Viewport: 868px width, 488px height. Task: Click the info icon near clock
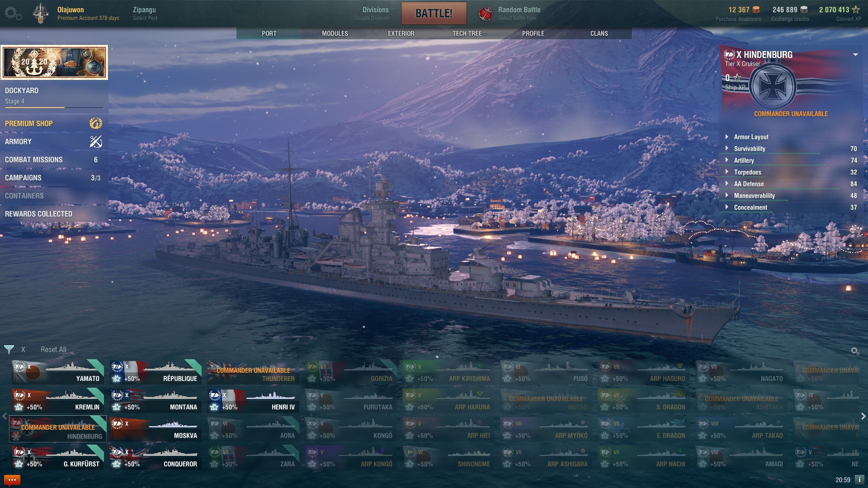(x=859, y=479)
